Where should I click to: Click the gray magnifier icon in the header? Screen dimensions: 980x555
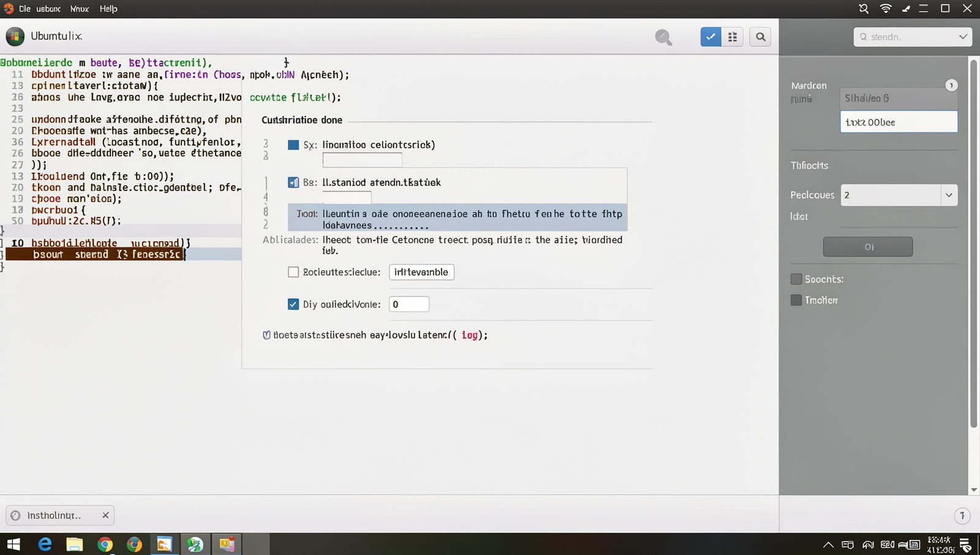point(663,37)
